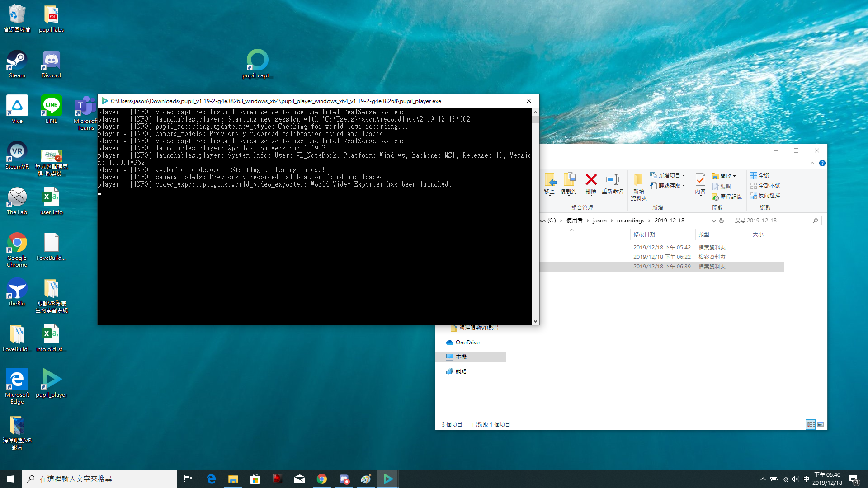868x488 pixels.
Task: Click console scrollbar down arrow
Action: 535,321
